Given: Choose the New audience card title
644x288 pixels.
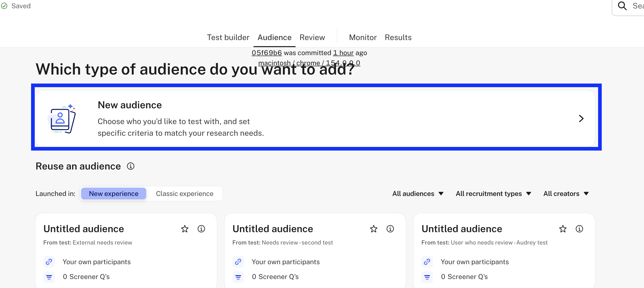Looking at the screenshot, I should coord(129,105).
